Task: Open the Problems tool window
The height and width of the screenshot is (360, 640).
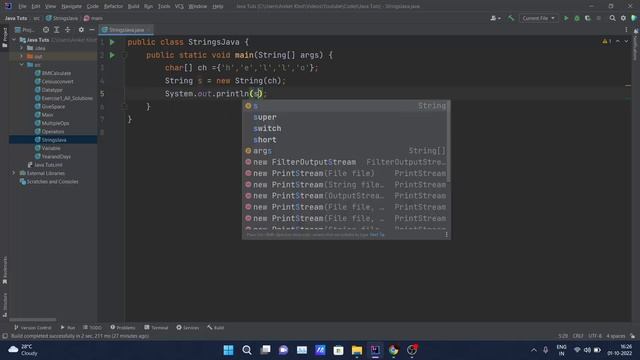Action: point(123,328)
